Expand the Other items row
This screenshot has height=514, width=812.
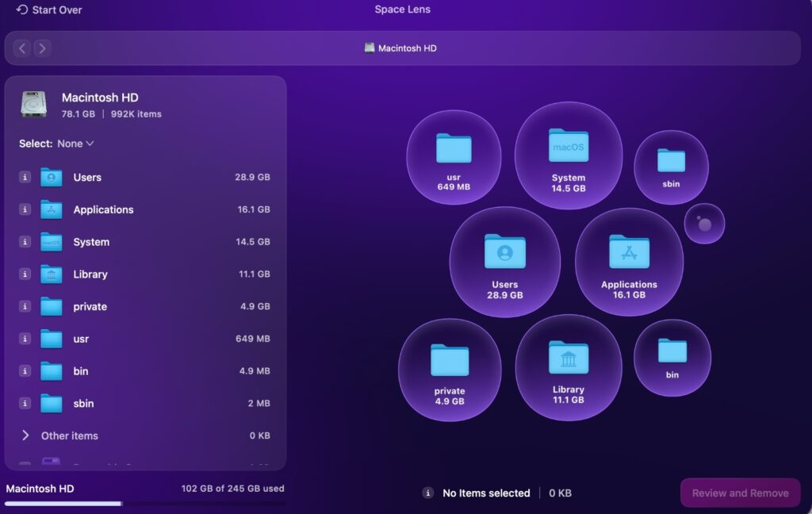(25, 435)
